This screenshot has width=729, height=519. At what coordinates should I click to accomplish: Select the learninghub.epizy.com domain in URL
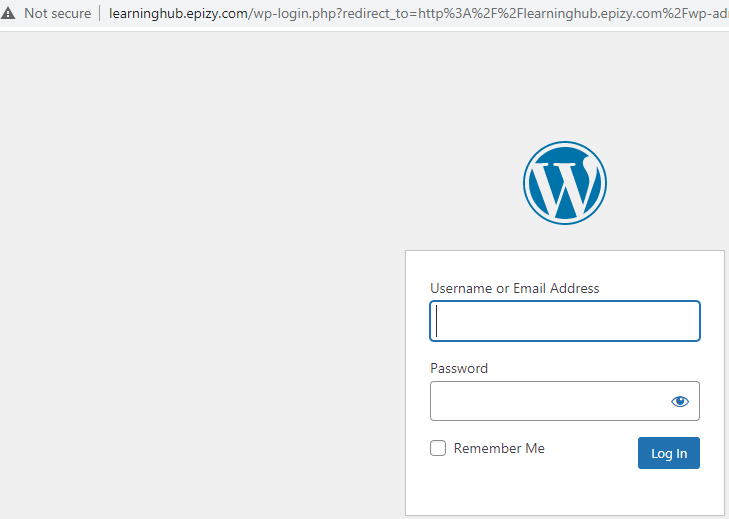pos(179,13)
